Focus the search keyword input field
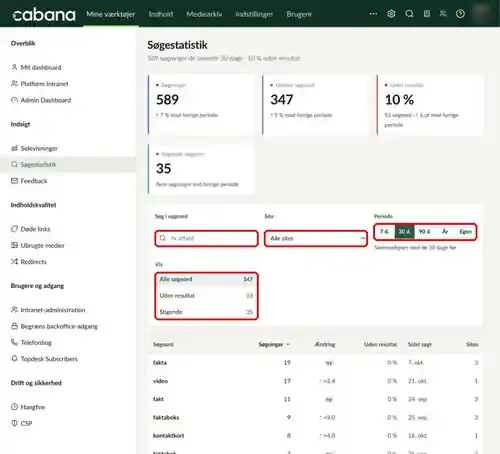Viewport: 500px width, 454px height. 206,238
